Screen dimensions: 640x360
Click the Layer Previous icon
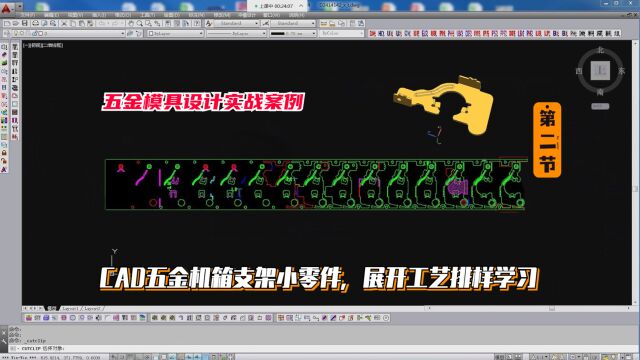[x=139, y=33]
